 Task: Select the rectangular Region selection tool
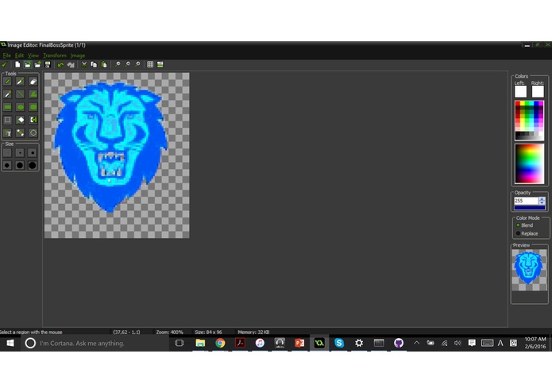point(7,120)
